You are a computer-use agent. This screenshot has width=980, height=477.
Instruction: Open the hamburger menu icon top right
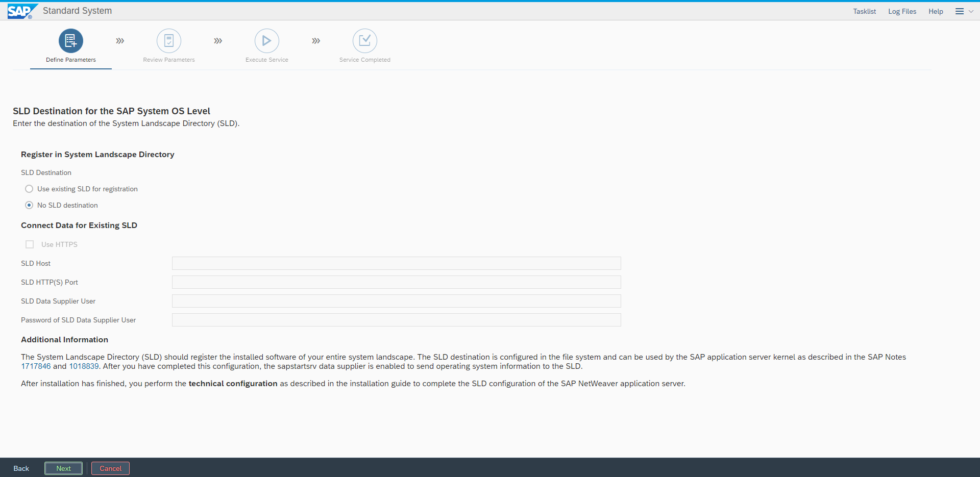tap(960, 11)
